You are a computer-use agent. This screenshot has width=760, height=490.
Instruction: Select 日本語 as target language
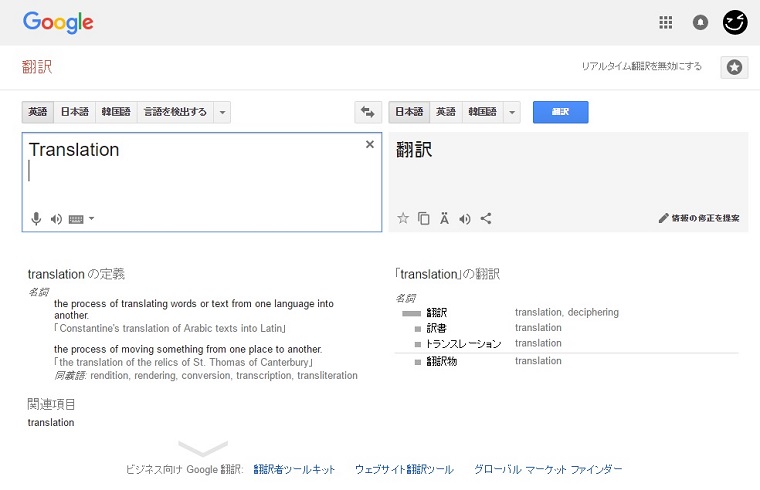pos(409,112)
